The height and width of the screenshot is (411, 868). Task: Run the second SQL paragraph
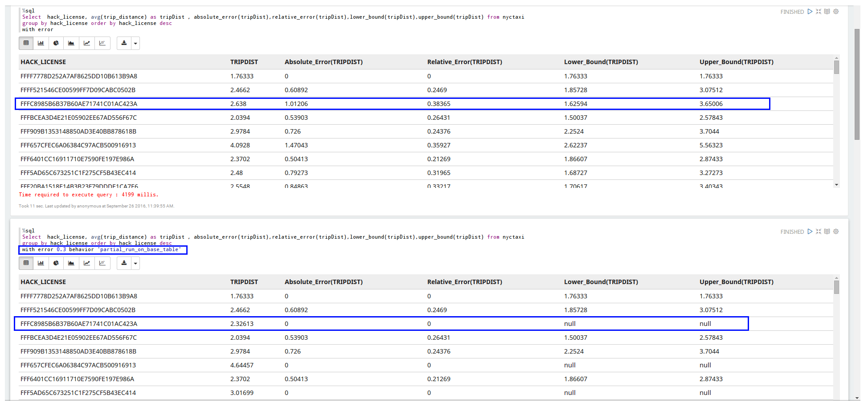[x=810, y=232]
